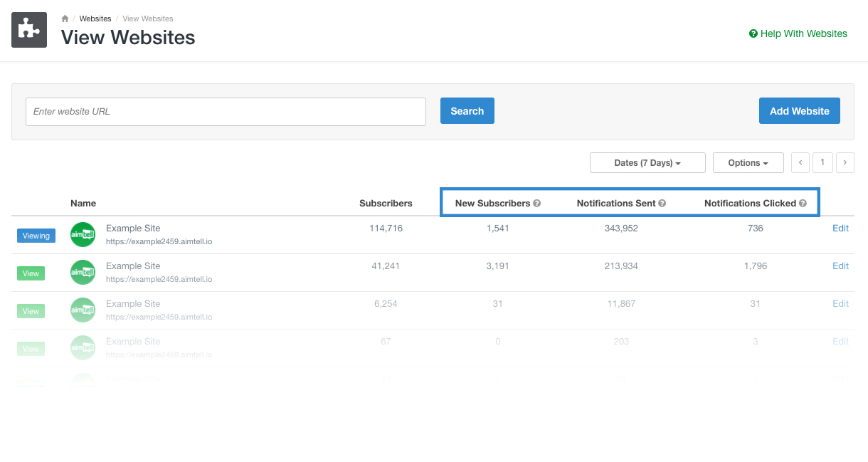868x462 pixels.
Task: Click help icon next to Notifications Sent
Action: (x=662, y=203)
